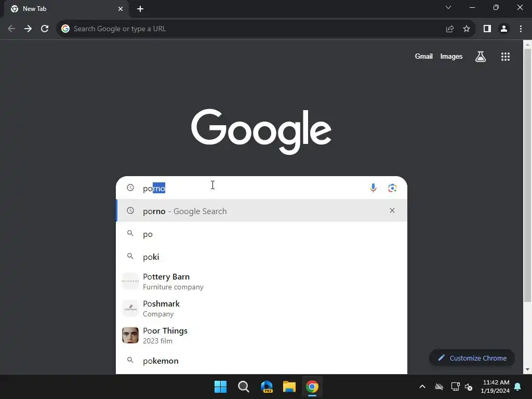Viewport: 532px width, 399px height.
Task: Click the Google logo
Action: point(261,131)
